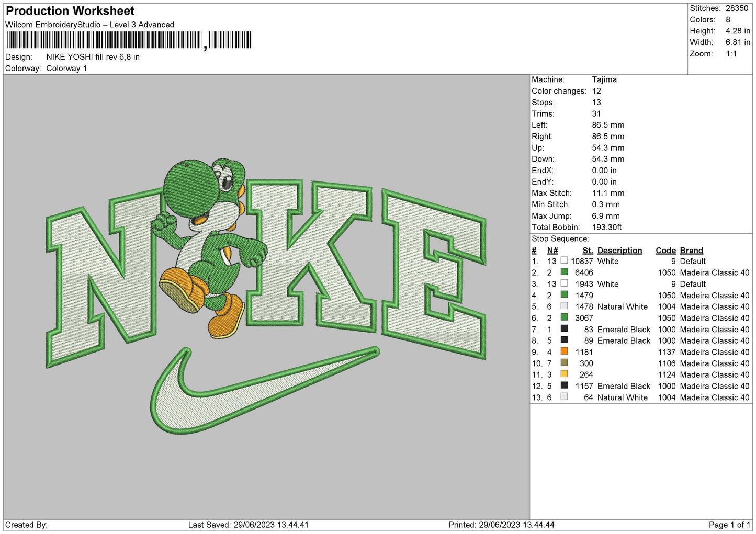The image size is (756, 534).
Task: Click the Natural White swatch in row 5
Action: click(564, 306)
